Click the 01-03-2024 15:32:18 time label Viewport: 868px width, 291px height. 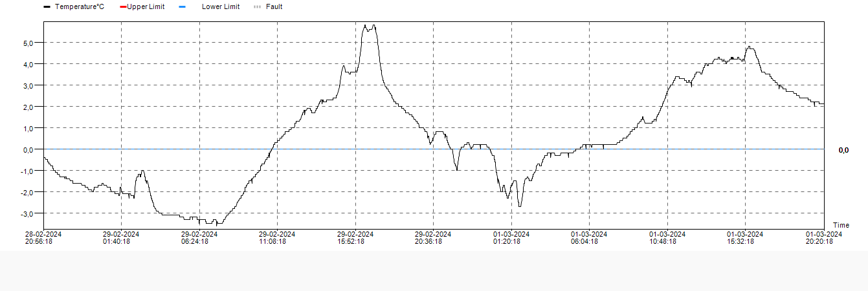tap(745, 238)
